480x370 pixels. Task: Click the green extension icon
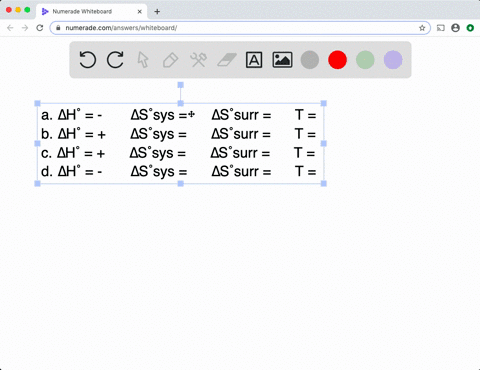click(x=470, y=28)
